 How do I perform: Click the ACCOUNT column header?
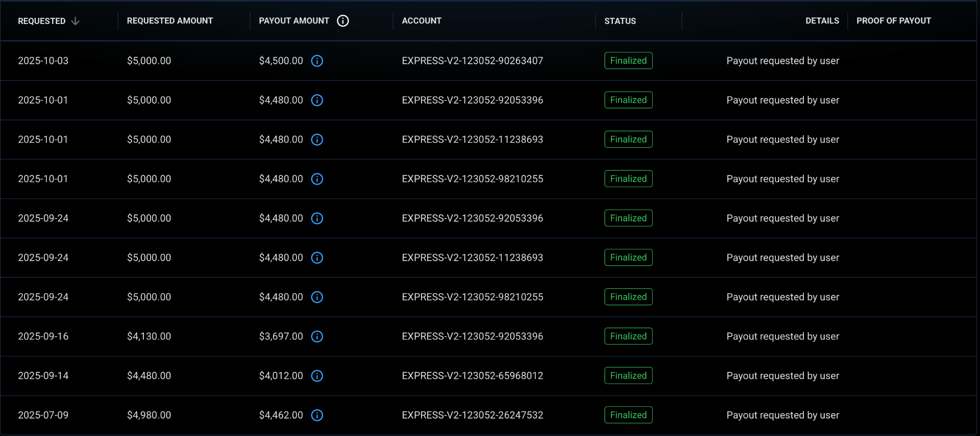click(x=422, y=21)
